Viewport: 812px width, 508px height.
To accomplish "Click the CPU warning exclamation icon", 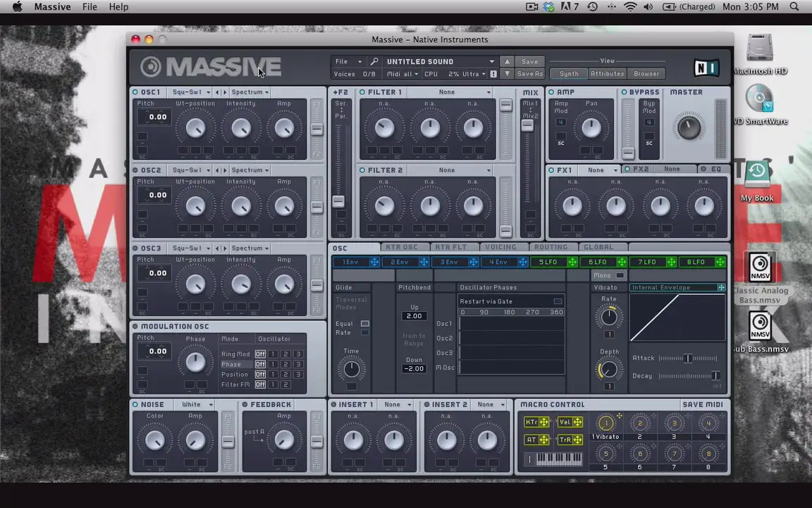I will coord(493,74).
